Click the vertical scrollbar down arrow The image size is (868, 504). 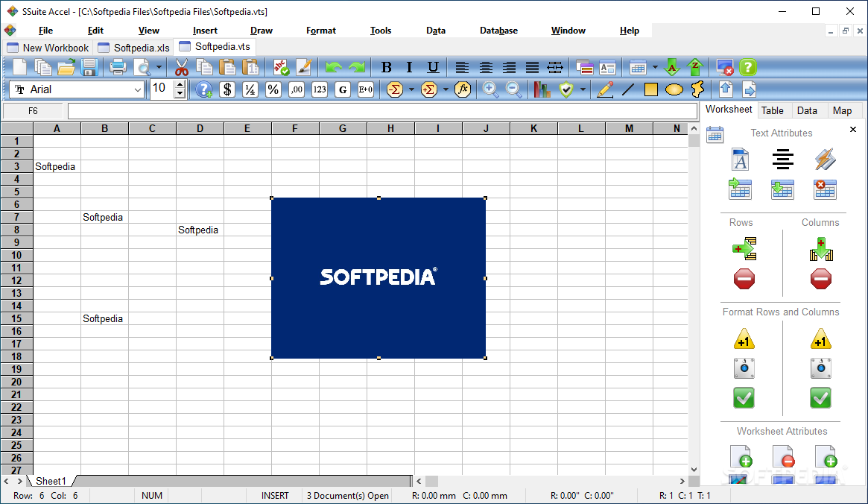(x=694, y=470)
